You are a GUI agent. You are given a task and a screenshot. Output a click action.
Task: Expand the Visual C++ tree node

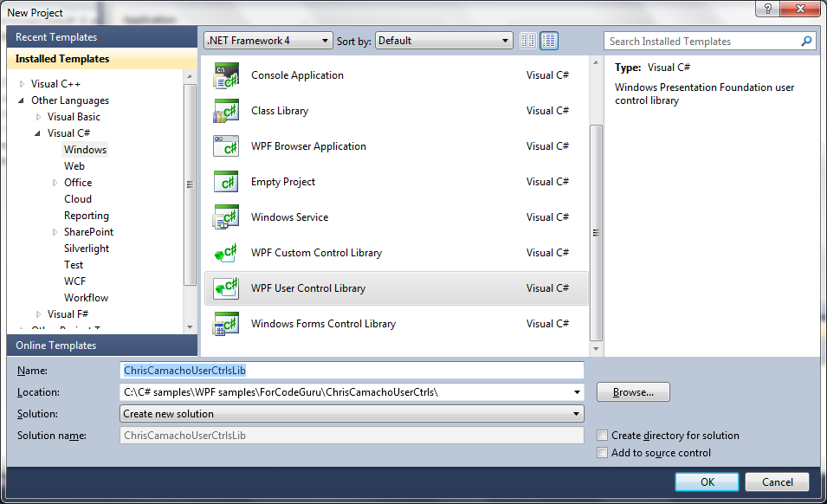pos(23,84)
